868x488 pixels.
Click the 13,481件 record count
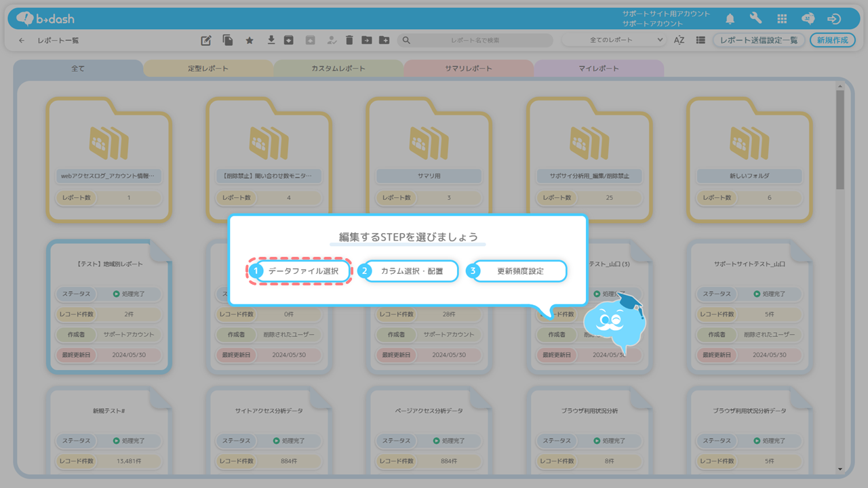click(129, 461)
